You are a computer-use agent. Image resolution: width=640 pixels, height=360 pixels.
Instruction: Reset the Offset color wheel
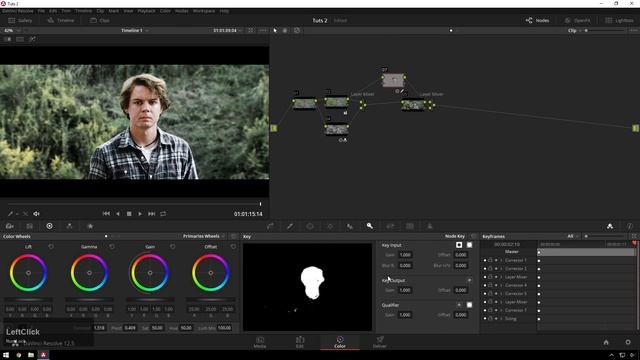pyautogui.click(x=233, y=247)
